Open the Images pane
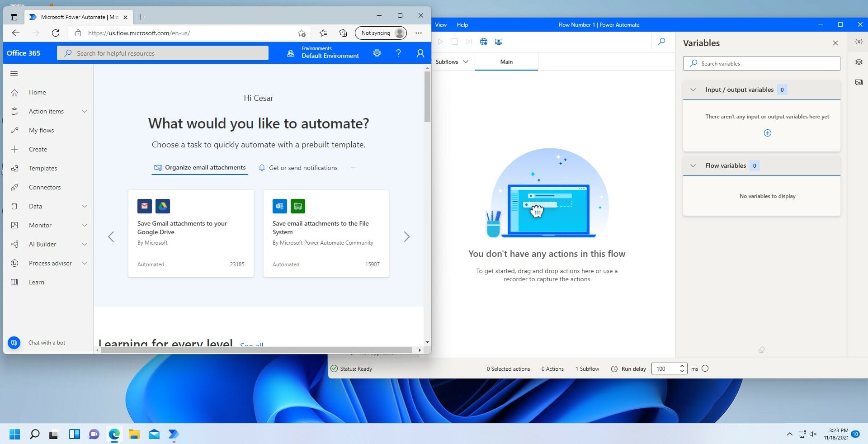Screen dimensions: 868x444 pos(859,82)
